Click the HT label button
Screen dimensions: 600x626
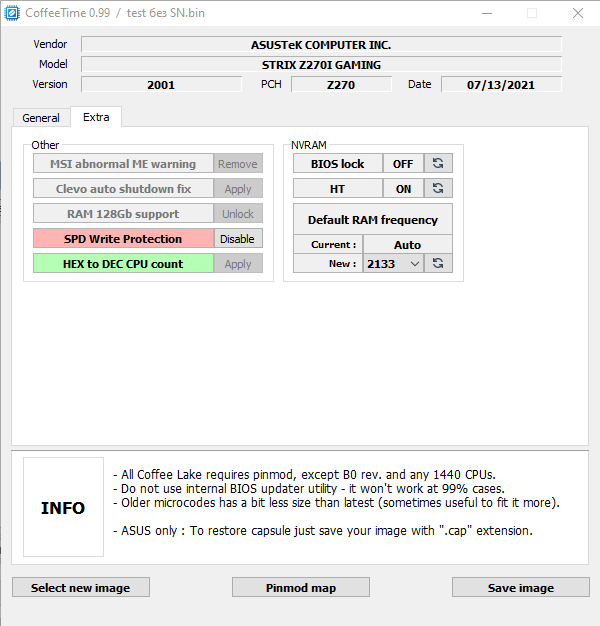338,188
